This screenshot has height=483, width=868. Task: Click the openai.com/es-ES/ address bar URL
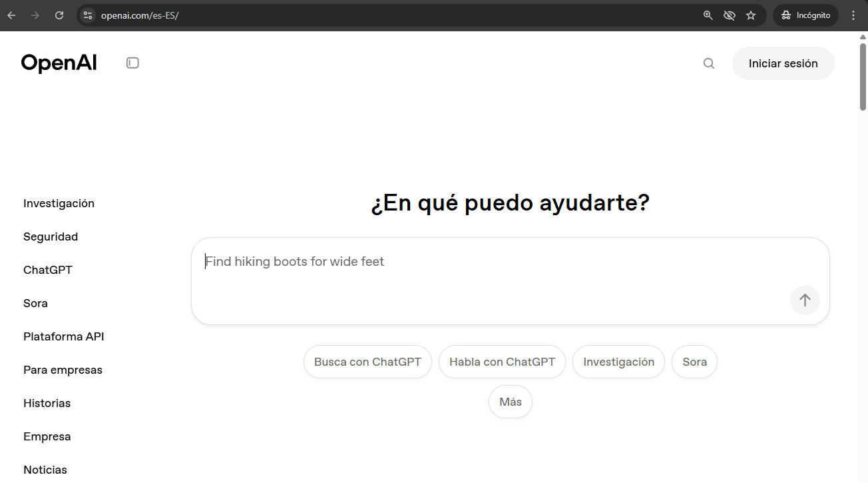140,15
